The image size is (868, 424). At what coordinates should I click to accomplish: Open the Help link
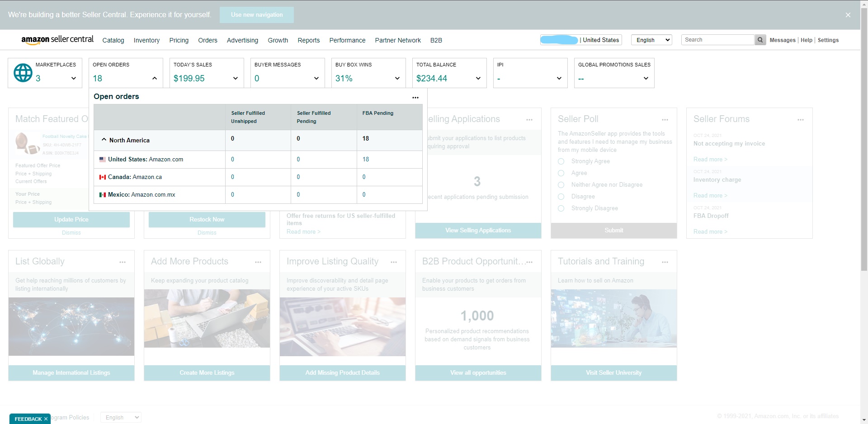pyautogui.click(x=807, y=40)
